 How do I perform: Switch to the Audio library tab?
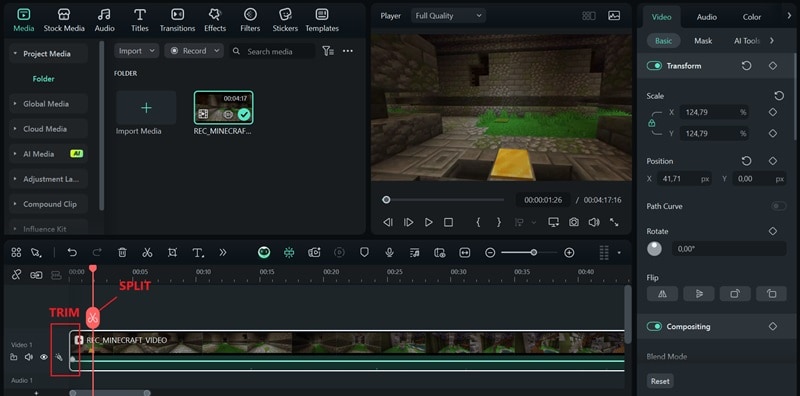[104, 20]
